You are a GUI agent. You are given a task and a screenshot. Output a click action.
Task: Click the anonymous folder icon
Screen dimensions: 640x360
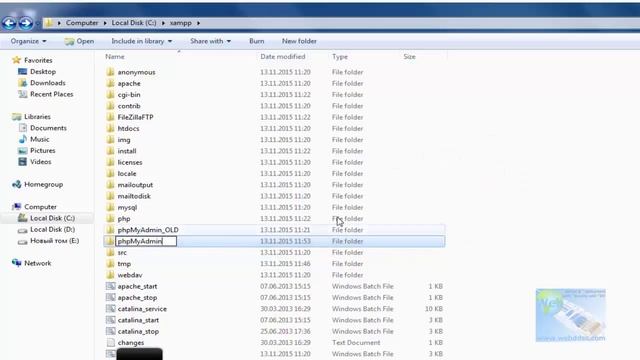point(110,72)
